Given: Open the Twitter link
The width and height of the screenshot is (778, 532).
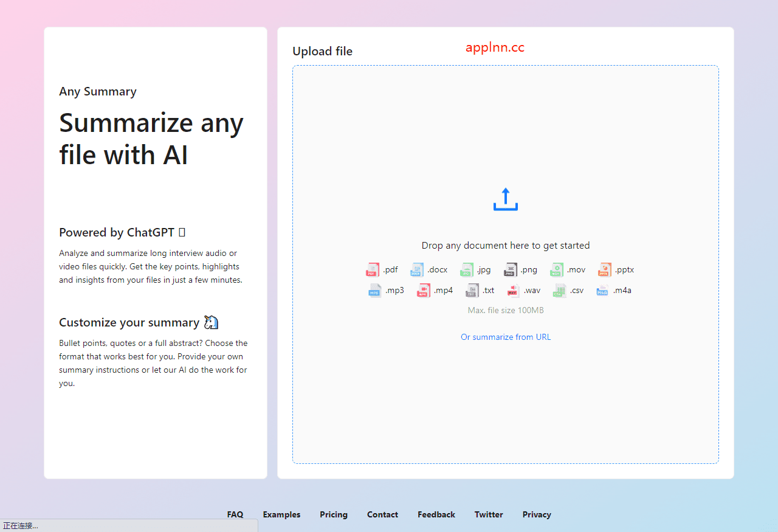Looking at the screenshot, I should click(489, 514).
